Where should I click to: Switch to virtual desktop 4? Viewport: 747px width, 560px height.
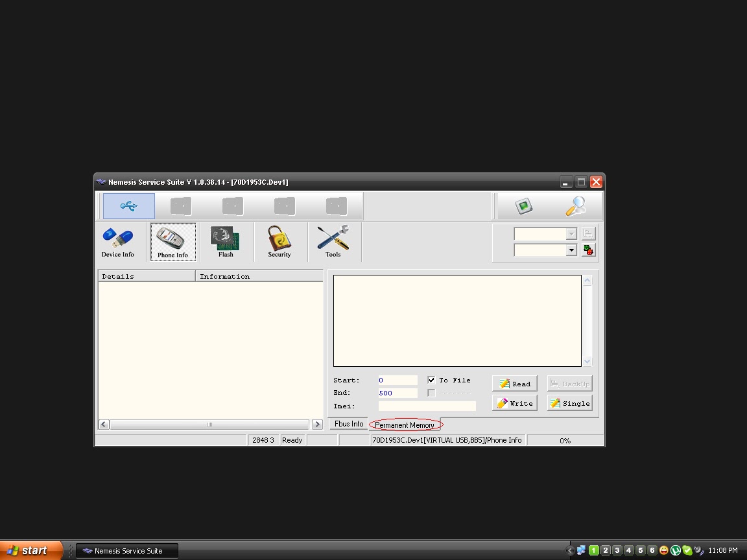(x=629, y=550)
